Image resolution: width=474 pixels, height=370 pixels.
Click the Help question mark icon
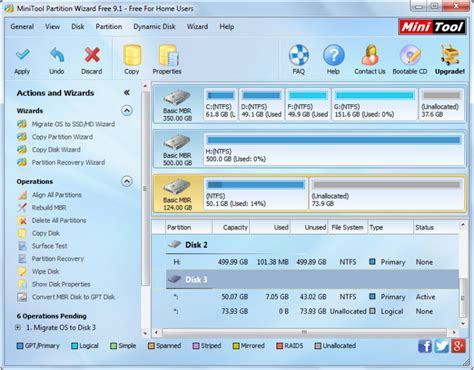pyautogui.click(x=333, y=55)
